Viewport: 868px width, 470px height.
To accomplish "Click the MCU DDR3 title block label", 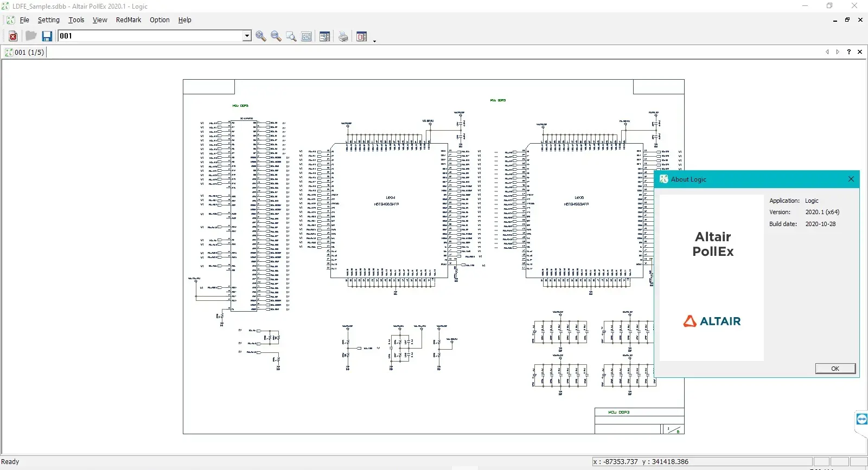I will coord(618,412).
